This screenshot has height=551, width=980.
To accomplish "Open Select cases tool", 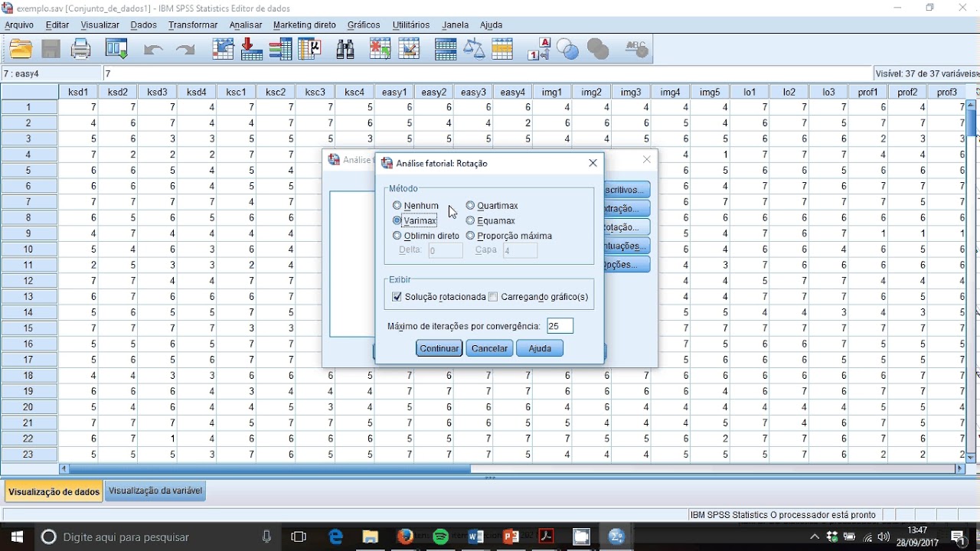I will [x=502, y=50].
